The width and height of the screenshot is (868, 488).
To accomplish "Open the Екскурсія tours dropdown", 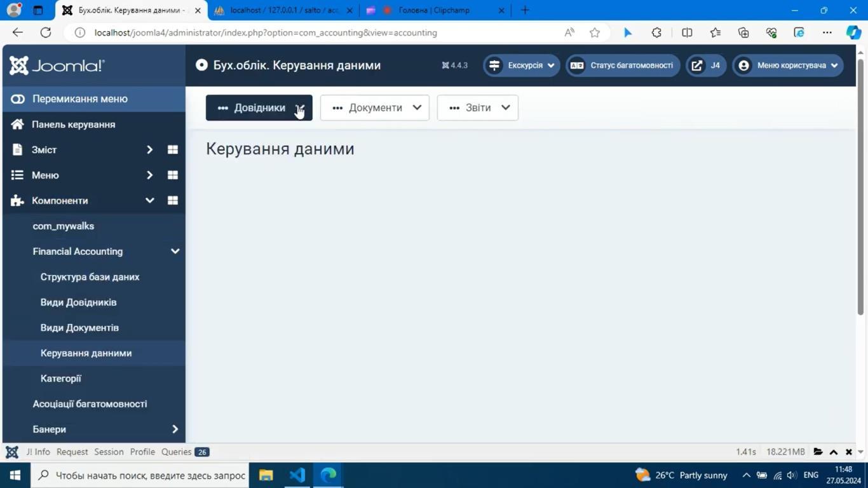I will (522, 65).
